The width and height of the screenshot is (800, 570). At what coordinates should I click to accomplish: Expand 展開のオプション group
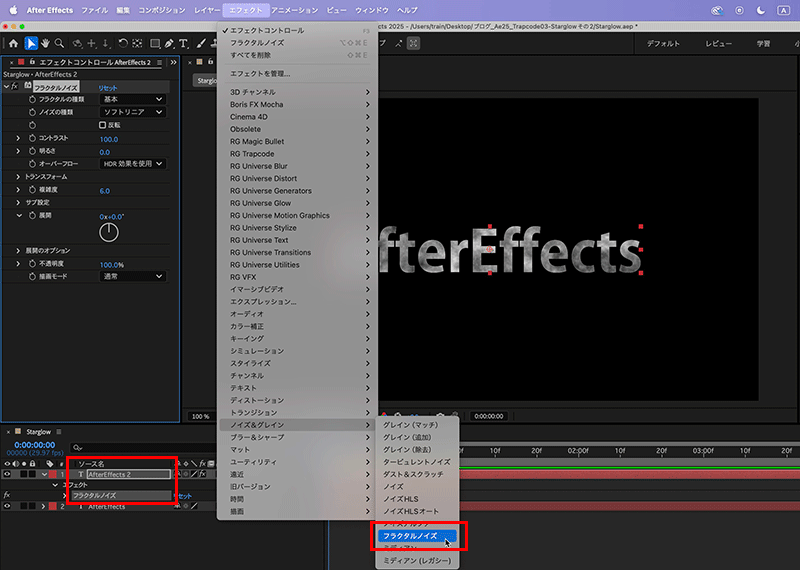(x=18, y=251)
